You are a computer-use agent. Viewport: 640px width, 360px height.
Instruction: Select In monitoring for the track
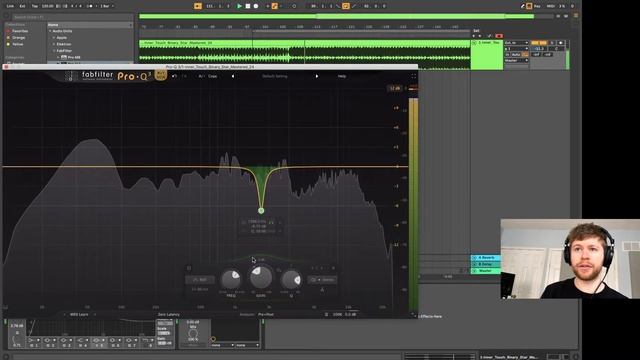[507, 54]
